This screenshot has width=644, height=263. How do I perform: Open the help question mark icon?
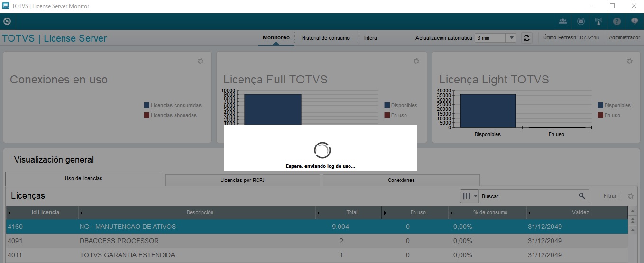point(616,21)
